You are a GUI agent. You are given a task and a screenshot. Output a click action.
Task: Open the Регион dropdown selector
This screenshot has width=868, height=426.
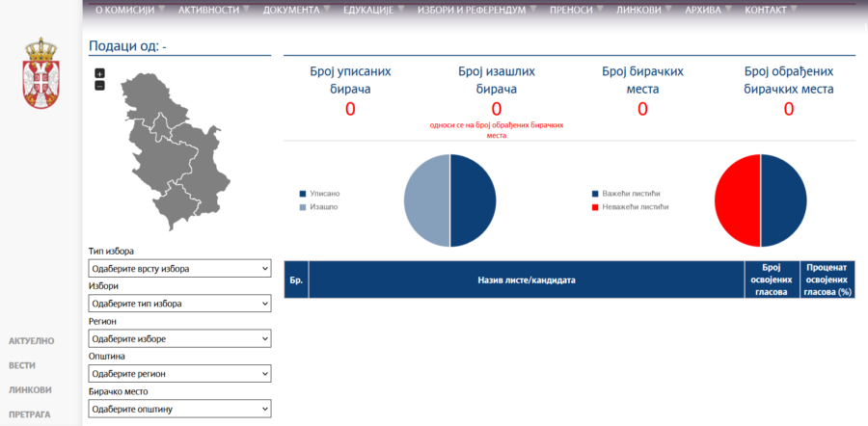click(179, 339)
